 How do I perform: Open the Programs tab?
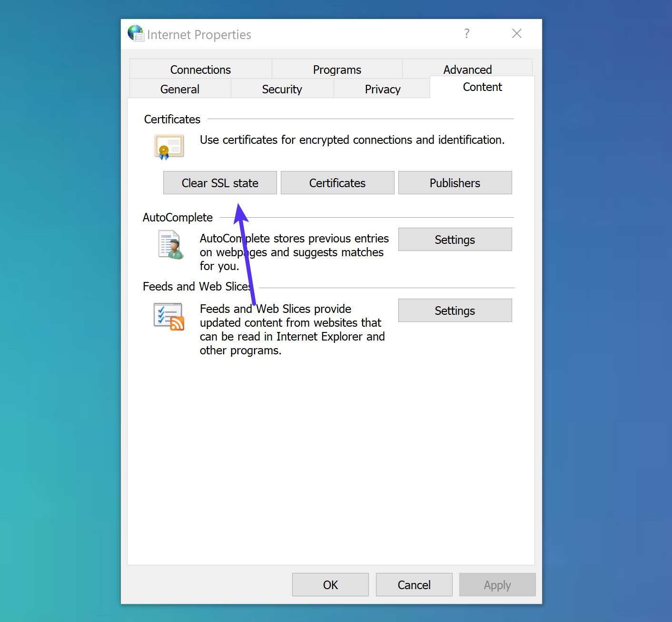point(336,70)
